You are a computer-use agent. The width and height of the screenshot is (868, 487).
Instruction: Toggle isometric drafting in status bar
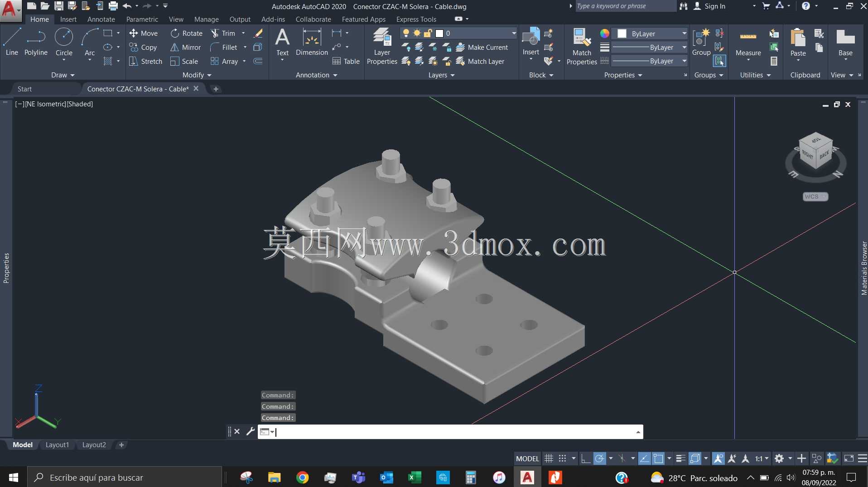coord(622,458)
